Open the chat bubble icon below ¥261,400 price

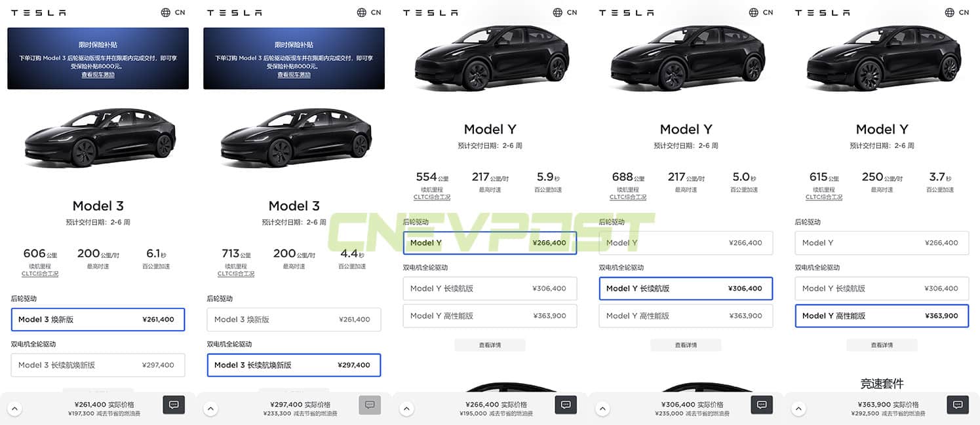click(173, 405)
